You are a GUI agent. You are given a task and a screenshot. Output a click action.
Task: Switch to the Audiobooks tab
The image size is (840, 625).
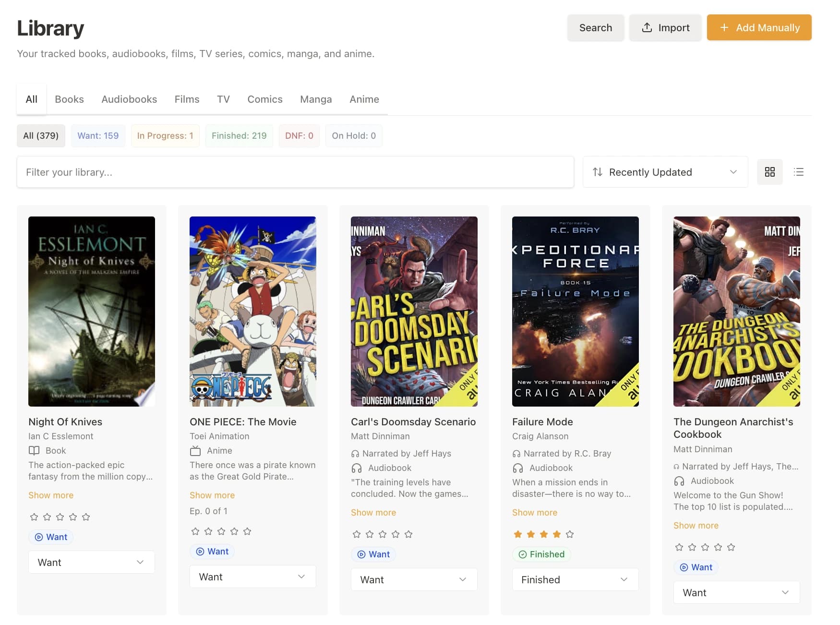(x=129, y=99)
